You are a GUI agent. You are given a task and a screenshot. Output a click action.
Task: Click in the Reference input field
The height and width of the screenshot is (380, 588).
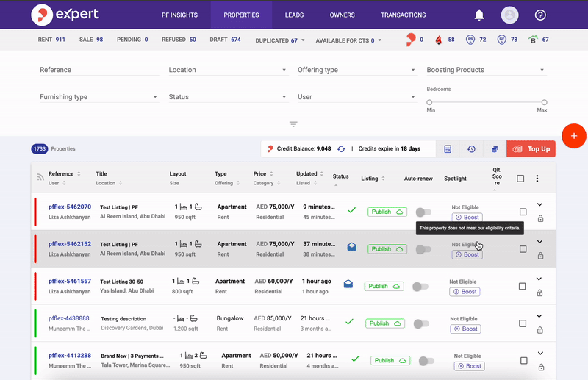tap(99, 70)
